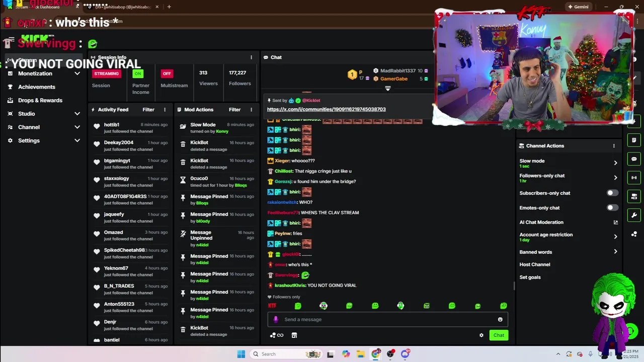The height and width of the screenshot is (362, 644).
Task: Click the microphone icon in the message box
Action: click(275, 319)
